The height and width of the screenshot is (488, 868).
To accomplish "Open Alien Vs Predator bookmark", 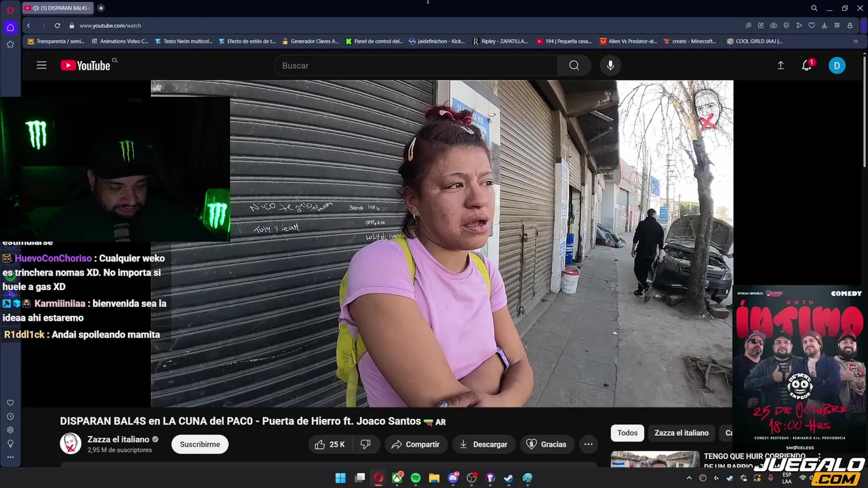I will [629, 41].
